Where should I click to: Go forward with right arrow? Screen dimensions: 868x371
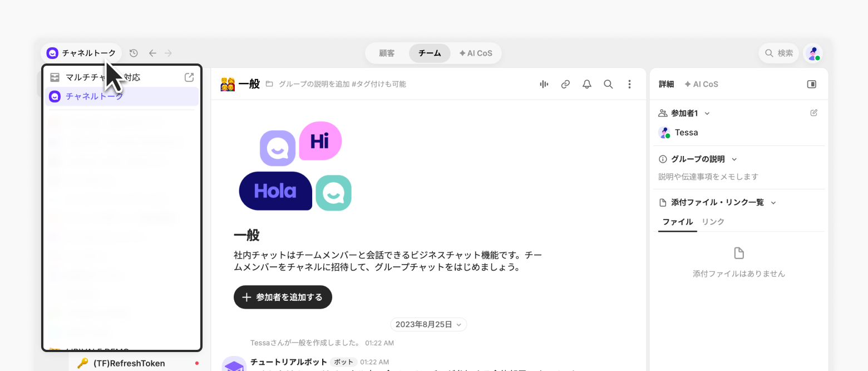168,53
